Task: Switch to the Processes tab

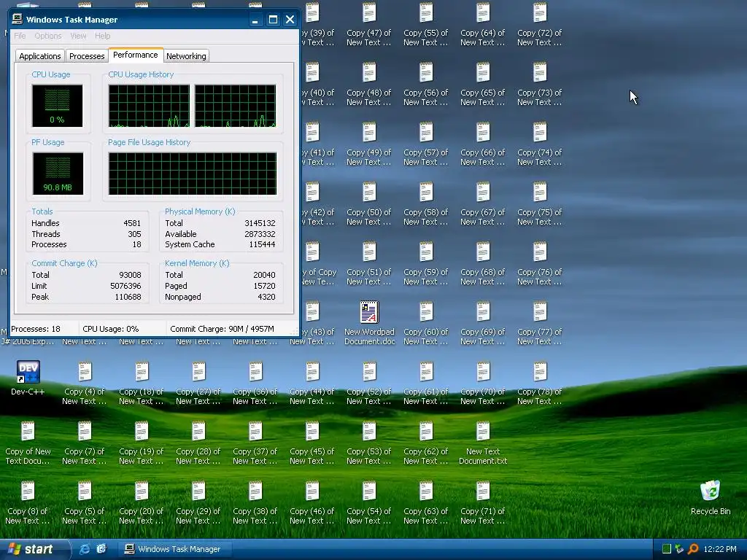Action: (87, 56)
